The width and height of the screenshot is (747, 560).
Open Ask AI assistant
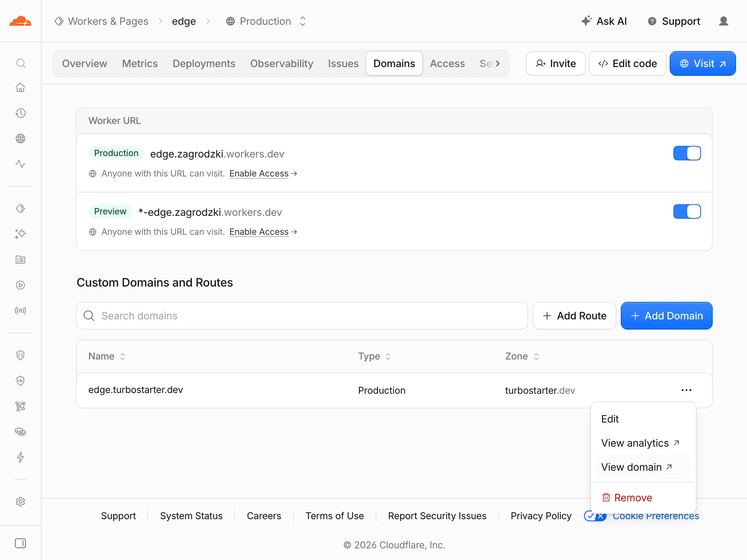pyautogui.click(x=604, y=21)
